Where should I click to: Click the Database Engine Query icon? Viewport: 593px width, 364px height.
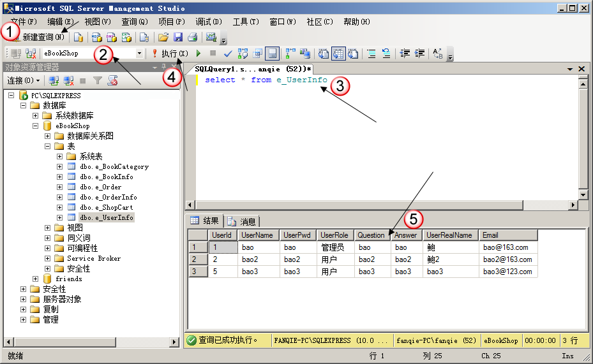tap(79, 37)
